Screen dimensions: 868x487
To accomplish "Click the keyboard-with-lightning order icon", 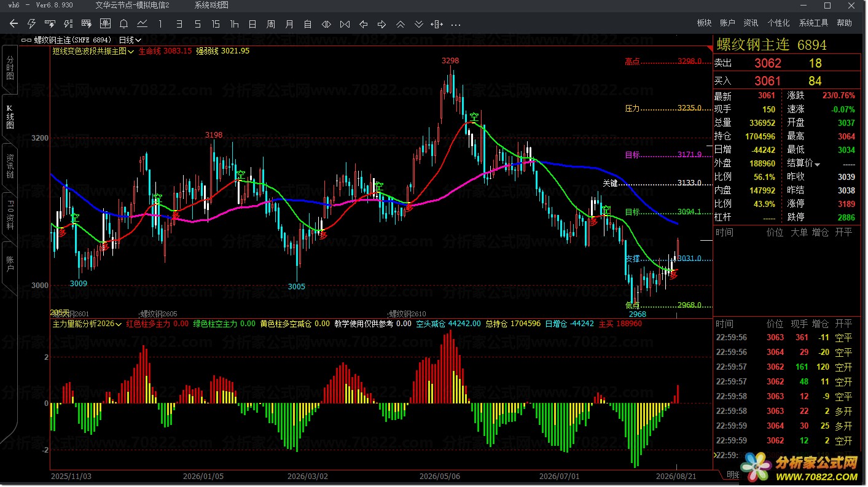I will click(50, 24).
